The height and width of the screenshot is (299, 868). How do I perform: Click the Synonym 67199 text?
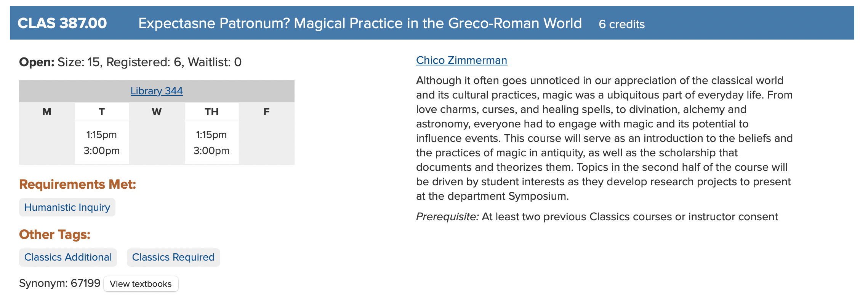60,283
